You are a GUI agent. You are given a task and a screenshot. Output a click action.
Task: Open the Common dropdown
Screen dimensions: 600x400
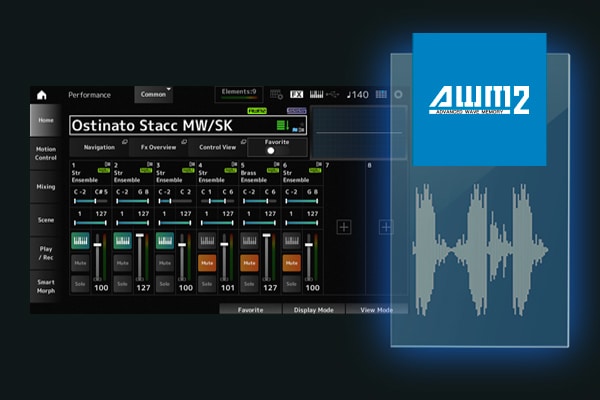coord(154,94)
